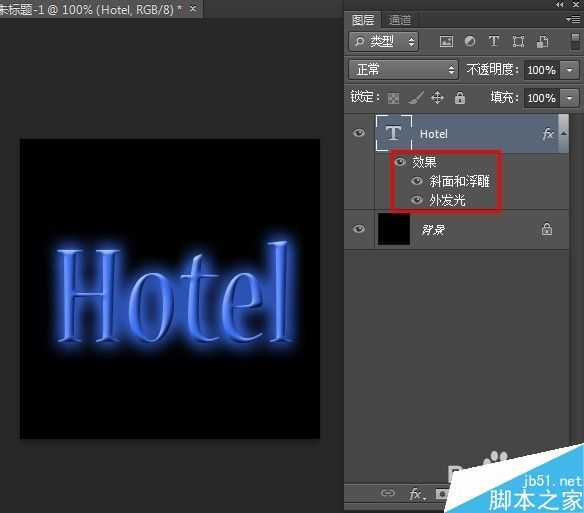Lock image pixels brush icon
Screen dimensions: 584x513
[416, 98]
